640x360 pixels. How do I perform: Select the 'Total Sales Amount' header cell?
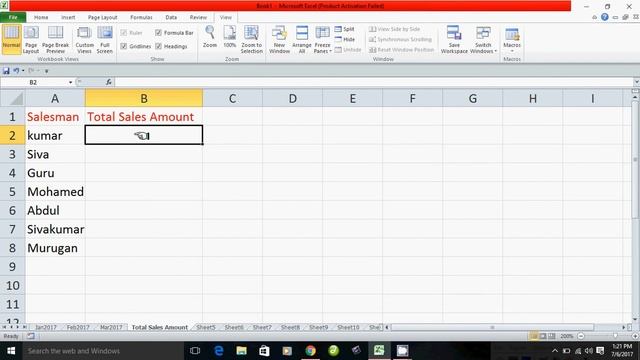[144, 117]
